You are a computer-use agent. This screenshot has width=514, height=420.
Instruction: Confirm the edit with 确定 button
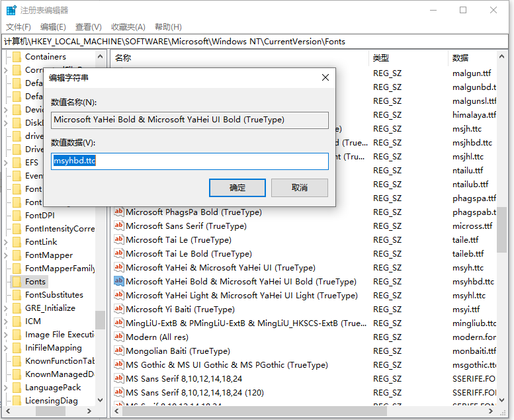[237, 188]
